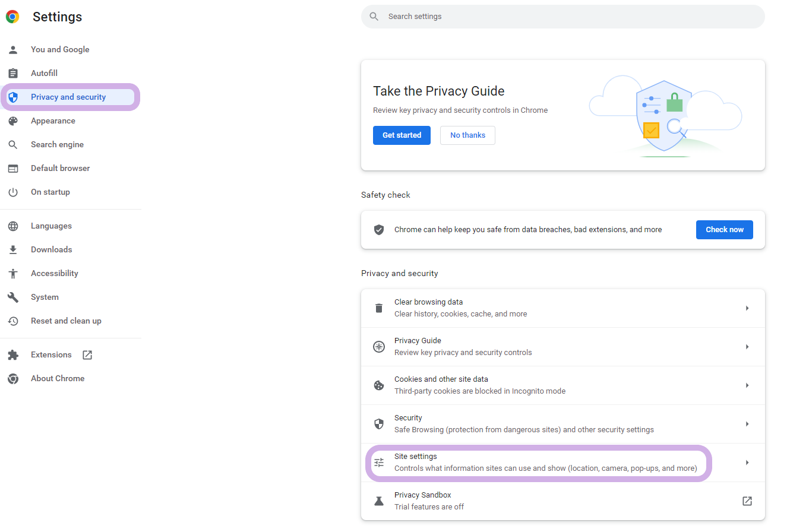Open Extensions page from sidebar

click(x=51, y=355)
